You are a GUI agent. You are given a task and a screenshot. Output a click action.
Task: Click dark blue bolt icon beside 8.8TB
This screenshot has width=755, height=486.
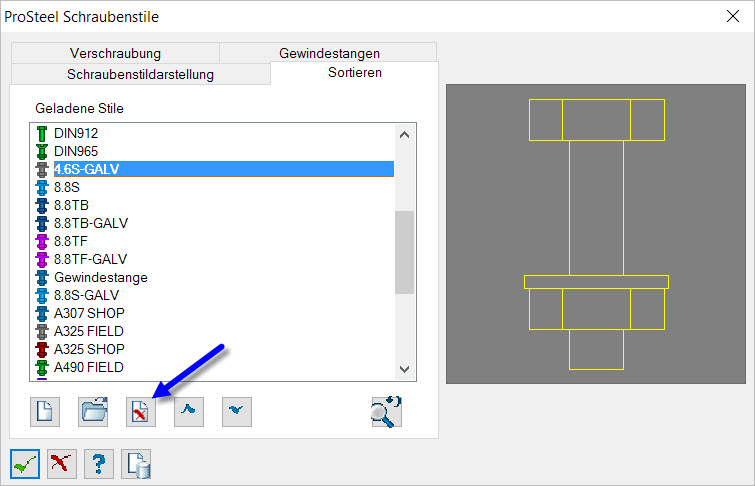tap(42, 205)
